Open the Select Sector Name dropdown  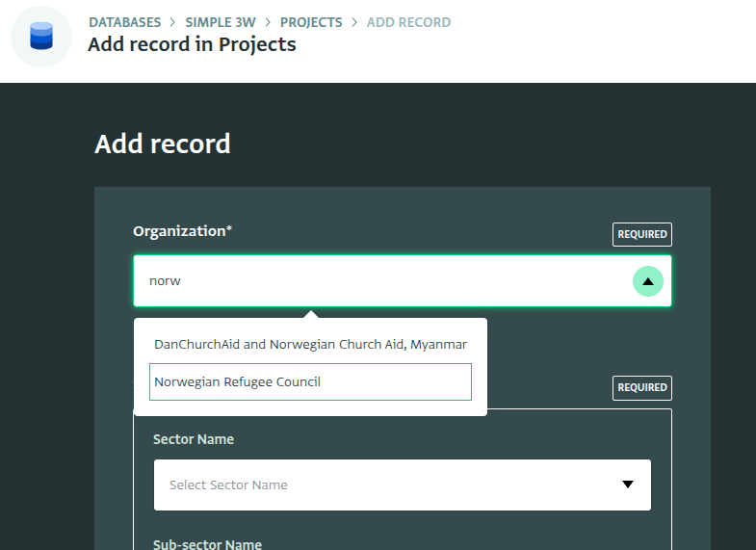point(403,485)
